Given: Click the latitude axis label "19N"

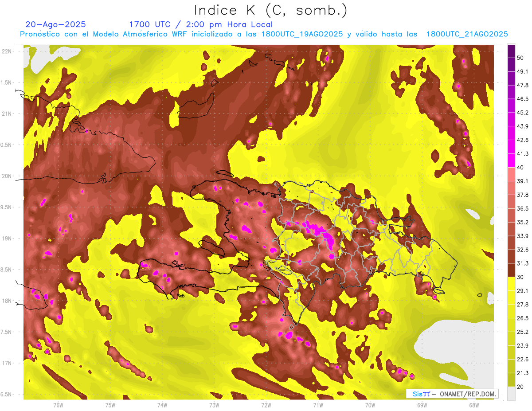Looking at the screenshot, I should point(7,238).
